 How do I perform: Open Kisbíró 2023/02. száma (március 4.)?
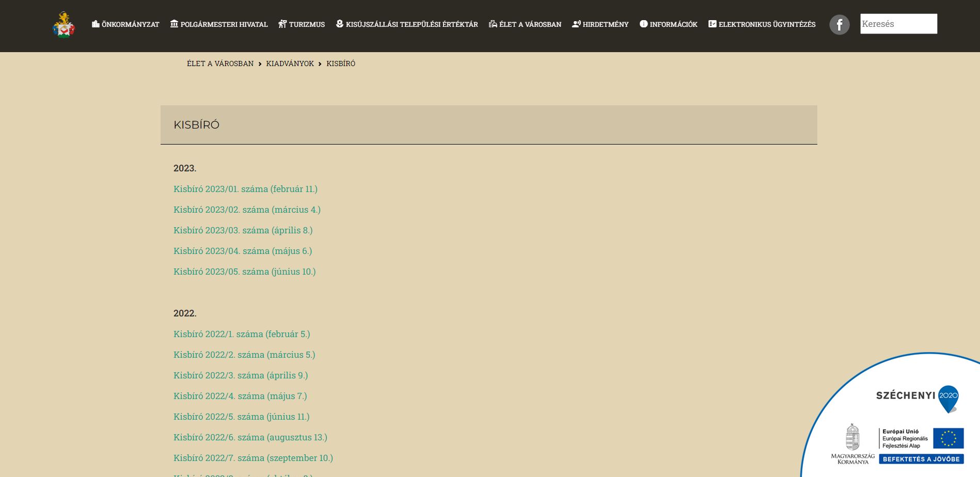[247, 210]
